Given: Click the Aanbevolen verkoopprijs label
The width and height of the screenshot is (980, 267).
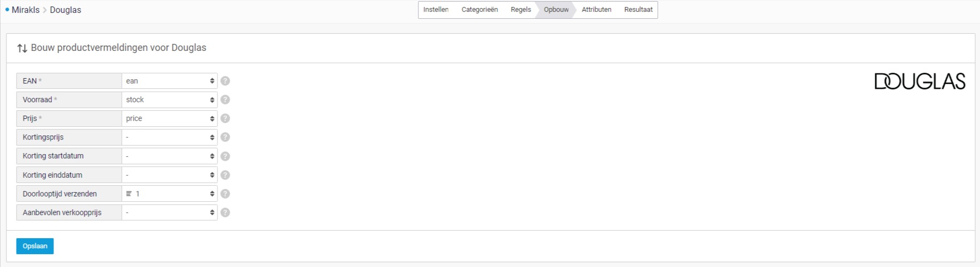Looking at the screenshot, I should 69,212.
